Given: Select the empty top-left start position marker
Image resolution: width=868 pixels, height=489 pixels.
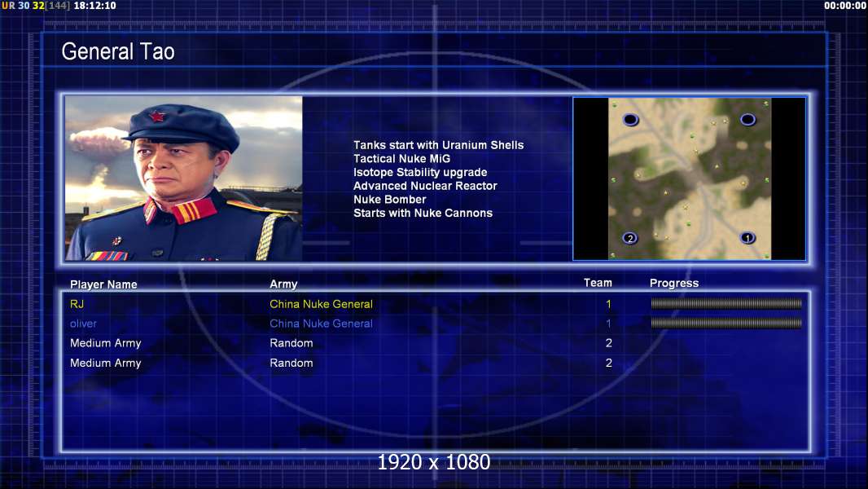Looking at the screenshot, I should 630,120.
